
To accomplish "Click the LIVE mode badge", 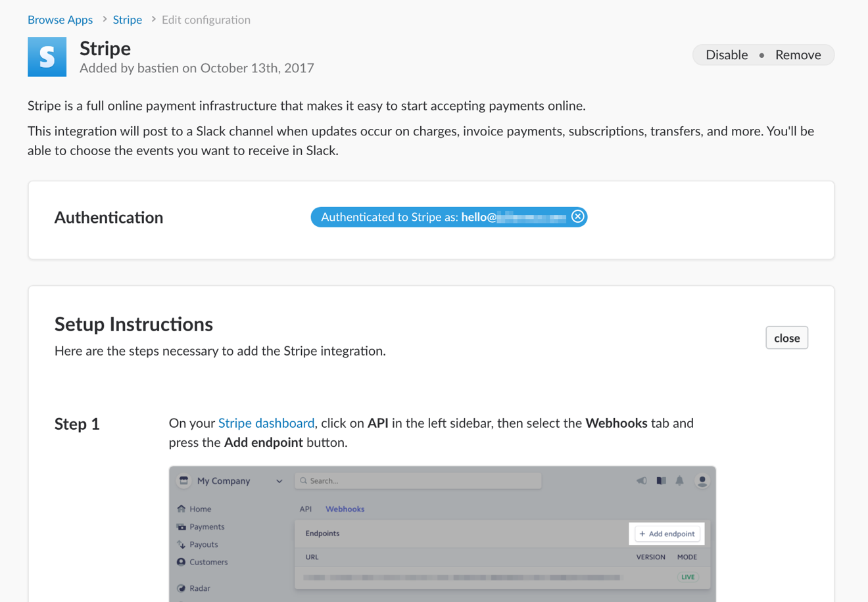I will pos(688,577).
